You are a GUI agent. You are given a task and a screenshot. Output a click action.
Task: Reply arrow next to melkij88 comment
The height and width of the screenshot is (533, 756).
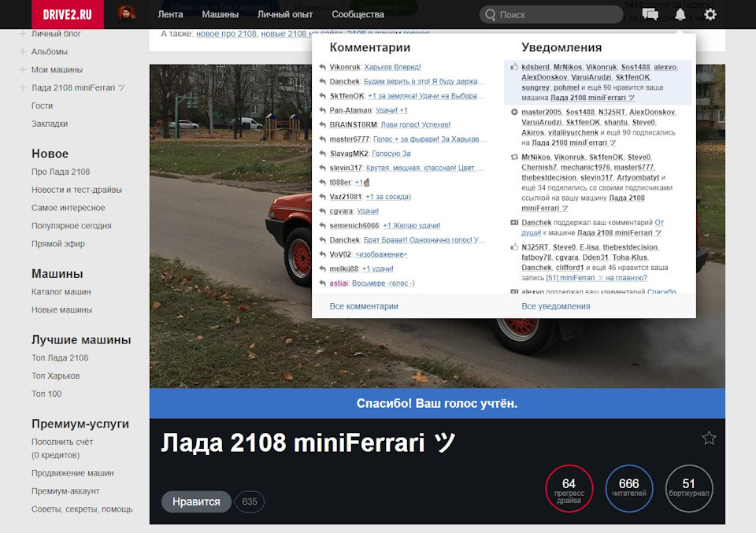(x=323, y=269)
